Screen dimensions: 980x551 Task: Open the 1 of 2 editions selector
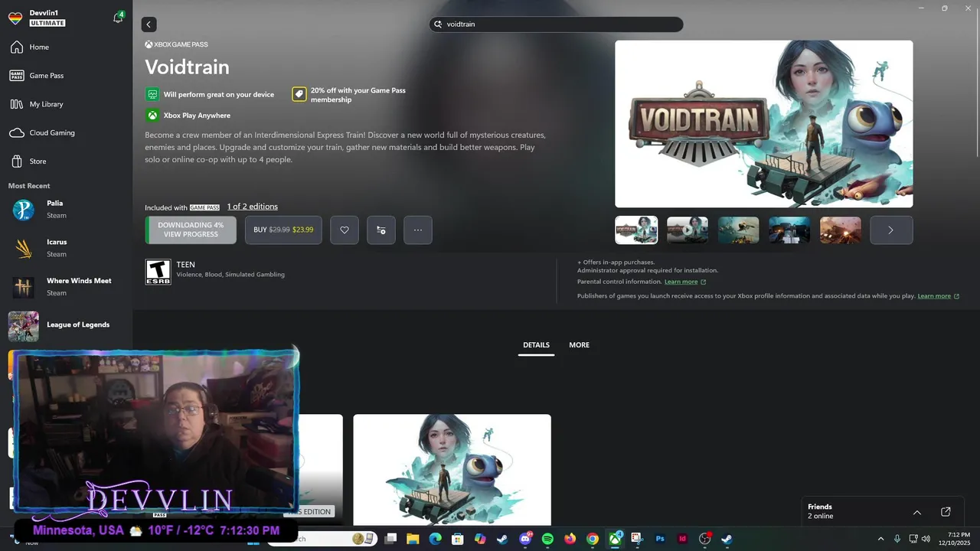[253, 207]
